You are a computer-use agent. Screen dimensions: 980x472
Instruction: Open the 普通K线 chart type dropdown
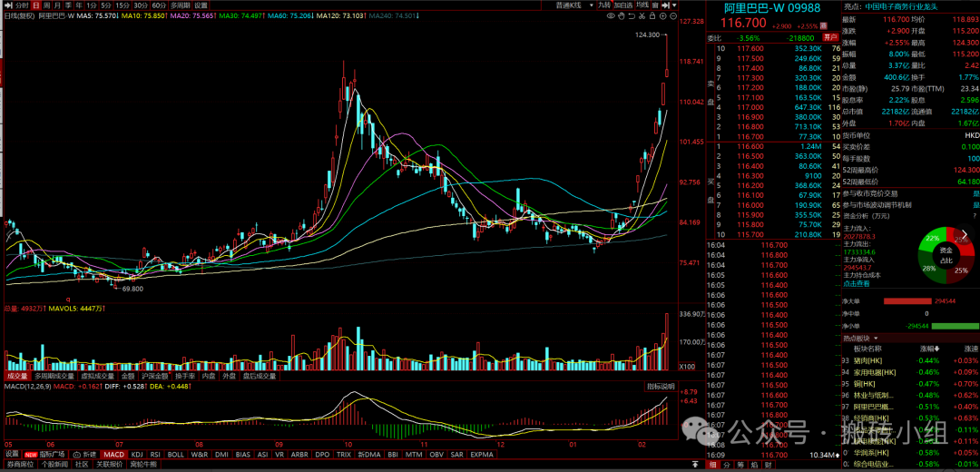point(573,5)
